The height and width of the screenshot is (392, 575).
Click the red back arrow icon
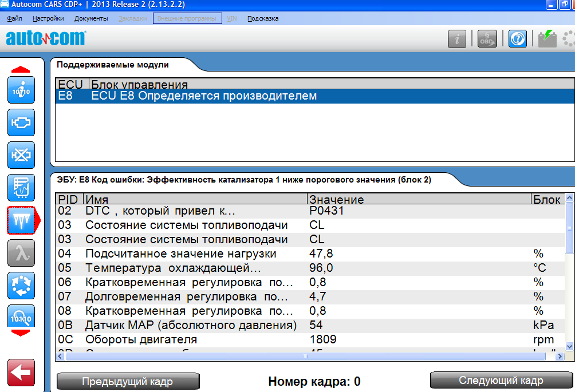[x=21, y=373]
